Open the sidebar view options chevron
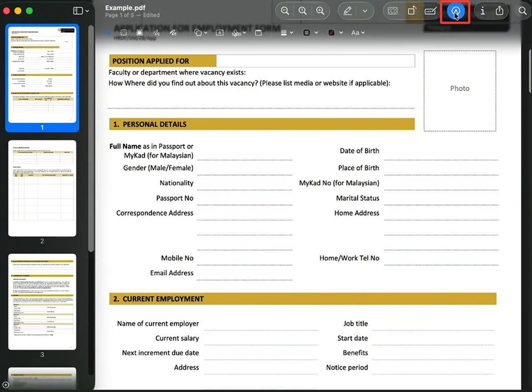Image resolution: width=532 pixels, height=392 pixels. tap(87, 11)
